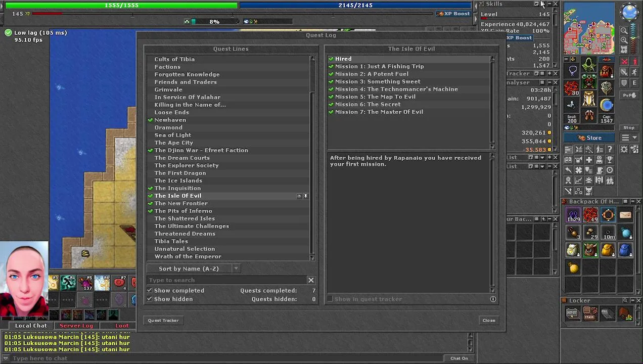Click the Chat On button
This screenshot has width=643, height=364.
pyautogui.click(x=459, y=358)
